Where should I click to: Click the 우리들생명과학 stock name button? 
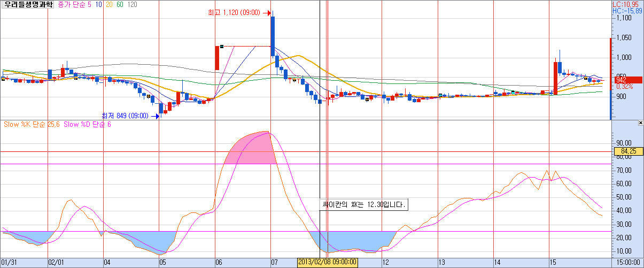[28, 5]
